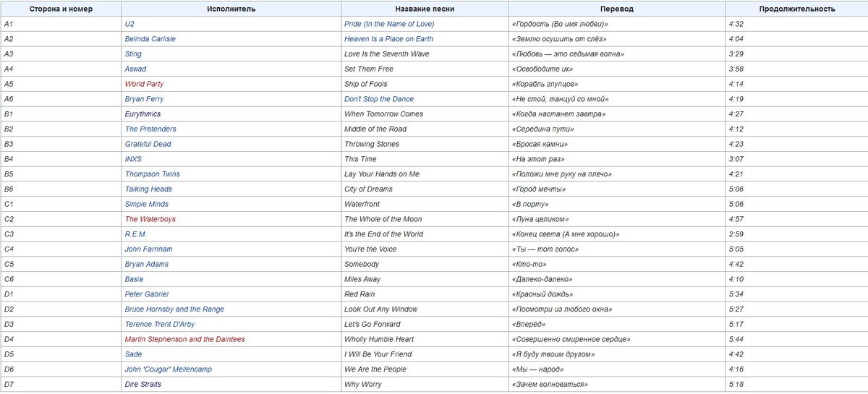Click the «Исполнитель» column header
Image resolution: width=868 pixels, height=394 pixels.
point(231,9)
